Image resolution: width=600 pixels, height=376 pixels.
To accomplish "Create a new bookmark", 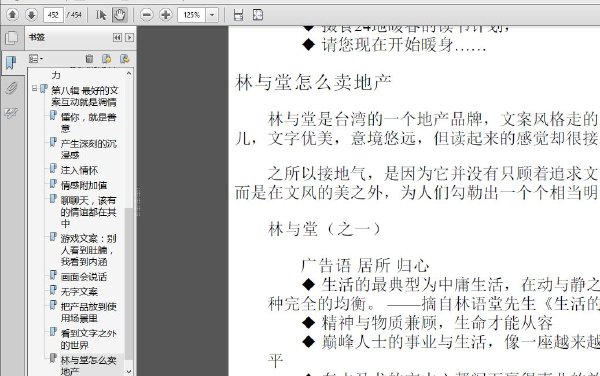I will (x=107, y=59).
